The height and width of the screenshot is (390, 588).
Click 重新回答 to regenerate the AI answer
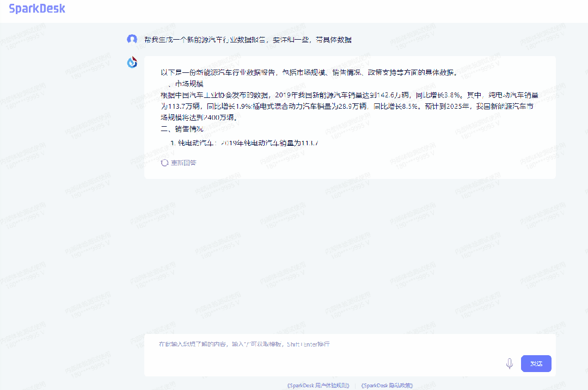183,163
